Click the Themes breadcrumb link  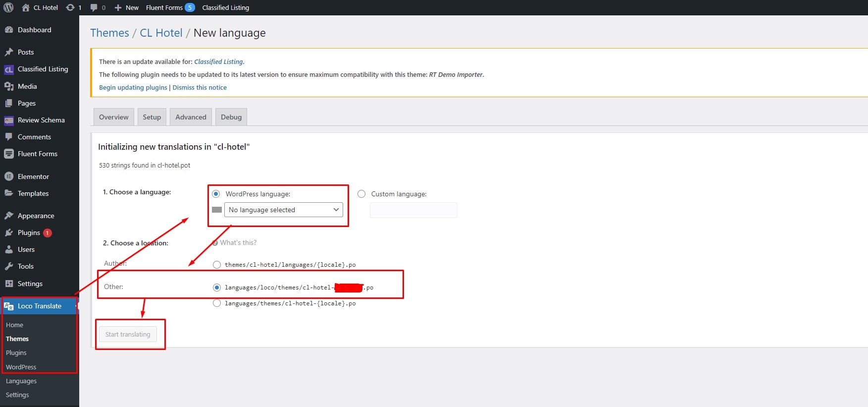pos(109,33)
